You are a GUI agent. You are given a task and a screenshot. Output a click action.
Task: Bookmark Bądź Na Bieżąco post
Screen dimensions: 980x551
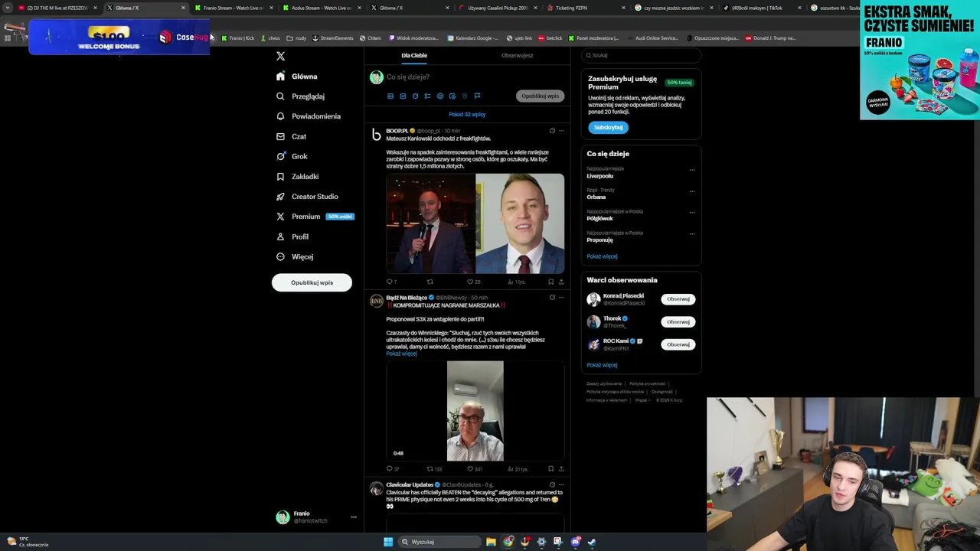[x=550, y=468]
